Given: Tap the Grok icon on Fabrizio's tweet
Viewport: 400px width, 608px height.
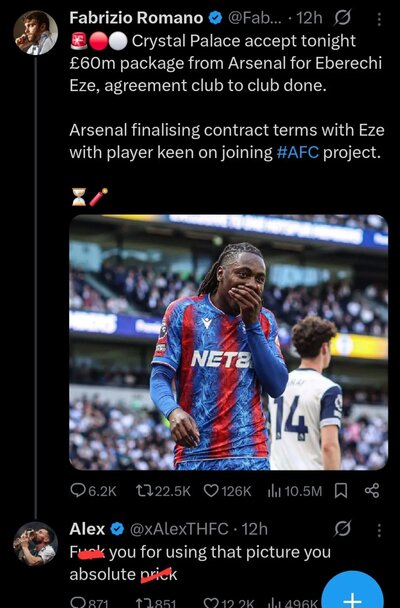Looking at the screenshot, I should (x=343, y=18).
